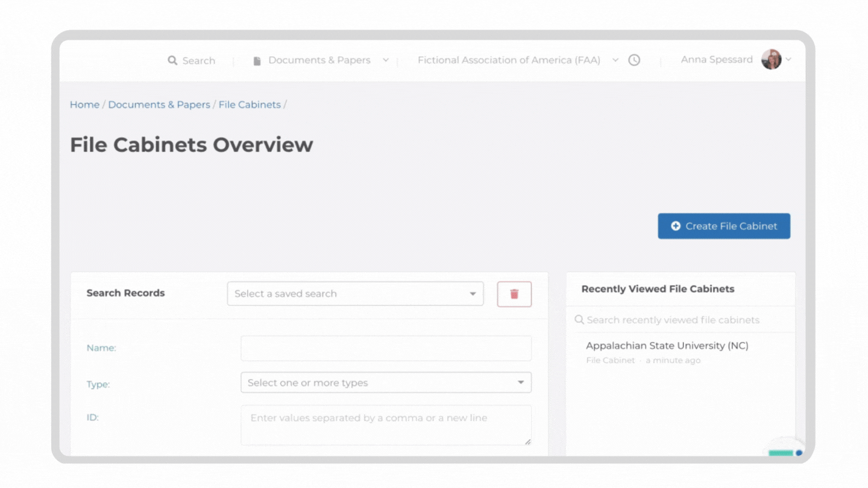Click the 'a minute ago' timestamp

[x=673, y=360]
